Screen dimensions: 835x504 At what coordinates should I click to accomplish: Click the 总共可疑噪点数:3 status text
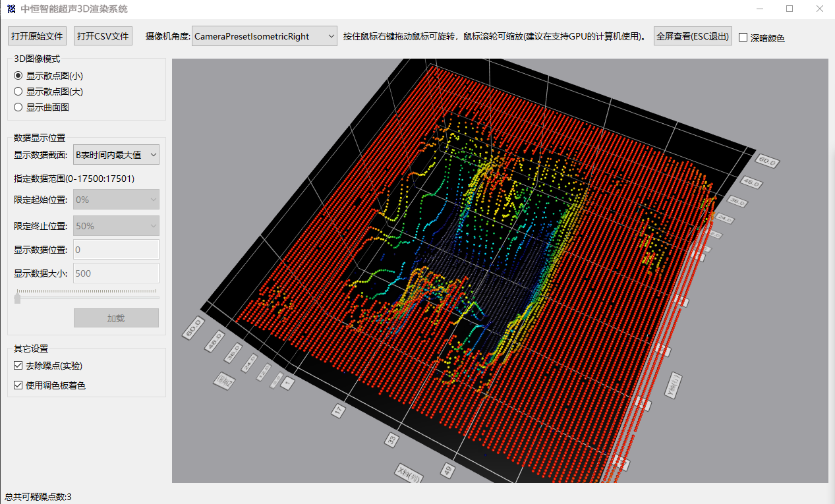(38, 497)
